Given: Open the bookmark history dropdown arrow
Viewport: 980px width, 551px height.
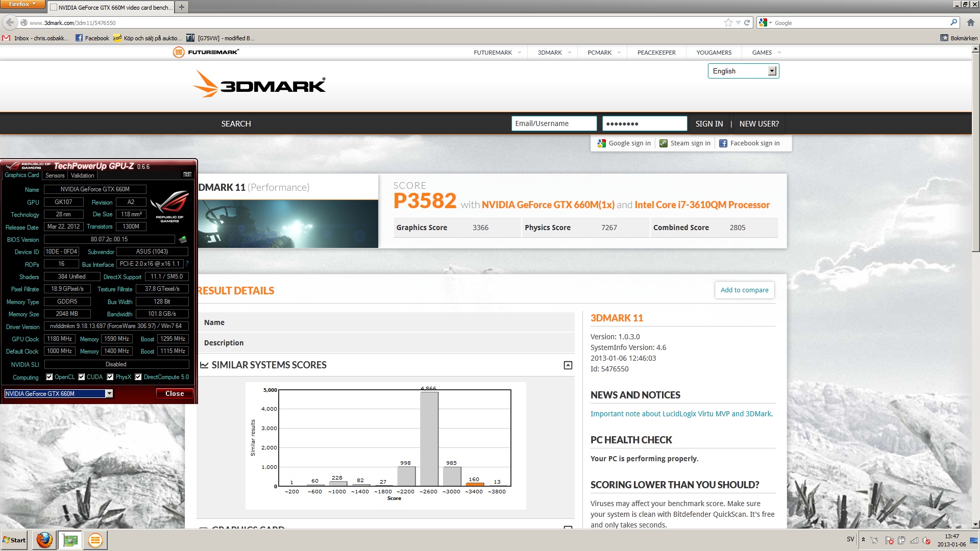Looking at the screenshot, I should coord(738,22).
